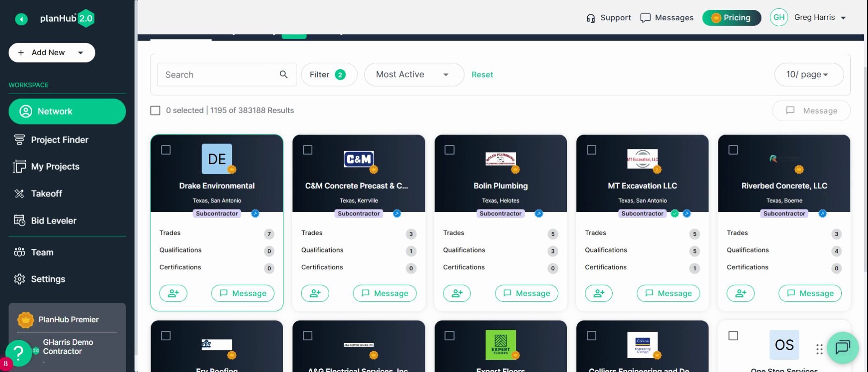Image resolution: width=868 pixels, height=372 pixels.
Task: Message C&M Concrete Precast
Action: point(385,293)
